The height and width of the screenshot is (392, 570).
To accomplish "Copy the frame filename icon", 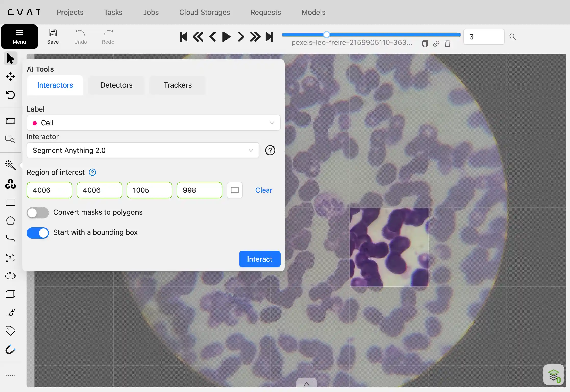I will [x=425, y=44].
